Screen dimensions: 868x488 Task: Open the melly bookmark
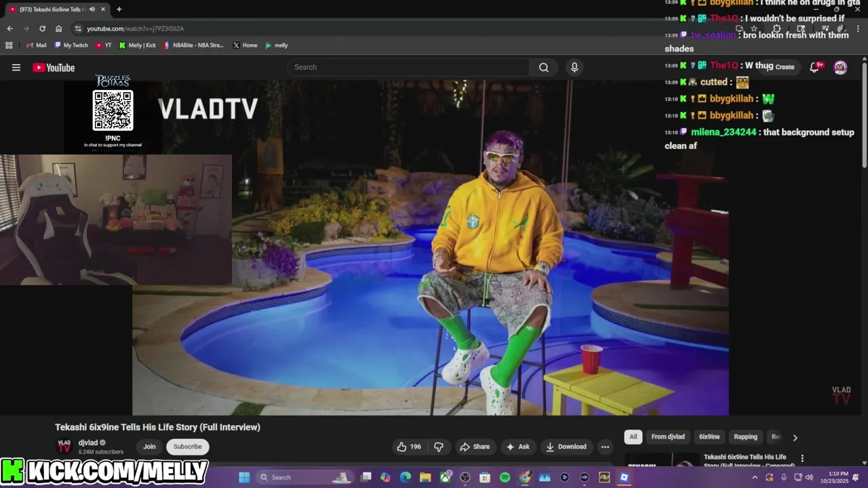click(277, 45)
